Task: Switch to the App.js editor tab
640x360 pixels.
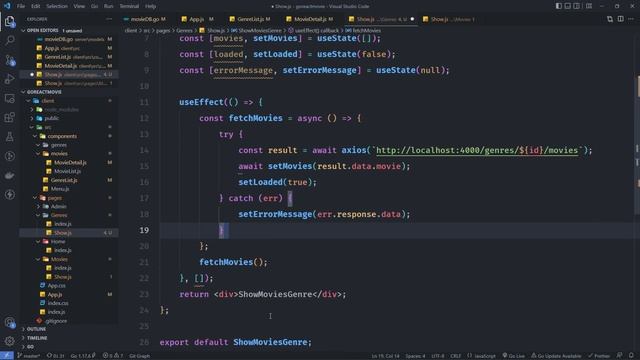Action: click(198, 19)
